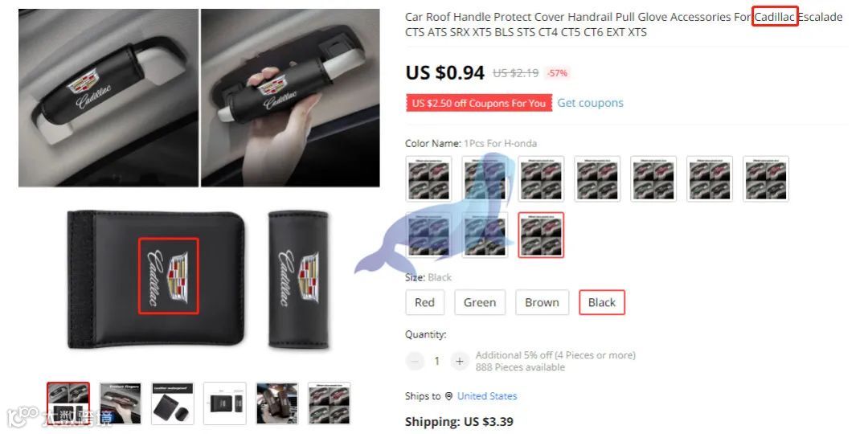868x434 pixels.
Task: Open the second gallery thumbnail, Protect fingers
Action: click(x=120, y=403)
